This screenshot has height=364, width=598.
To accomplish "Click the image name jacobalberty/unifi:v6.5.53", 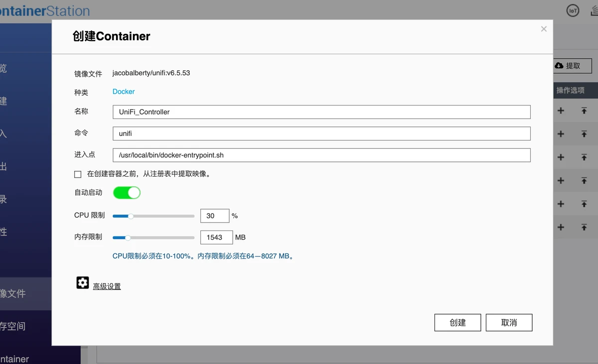I will pyautogui.click(x=151, y=73).
